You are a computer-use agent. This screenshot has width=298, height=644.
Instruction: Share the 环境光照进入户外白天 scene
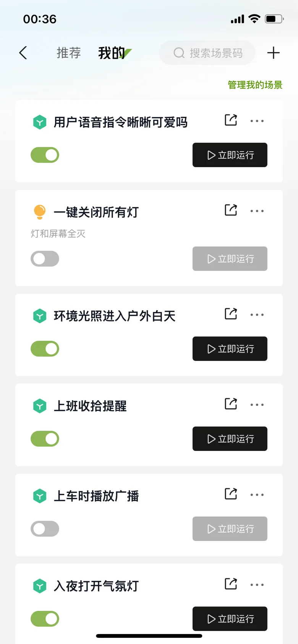point(231,314)
